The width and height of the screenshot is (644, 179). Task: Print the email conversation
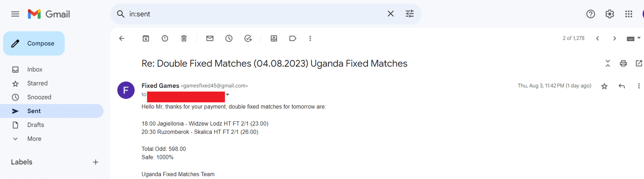pyautogui.click(x=623, y=63)
